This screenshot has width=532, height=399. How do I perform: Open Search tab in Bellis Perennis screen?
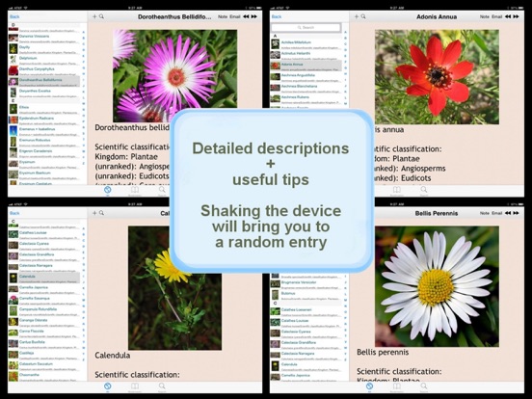(424, 386)
